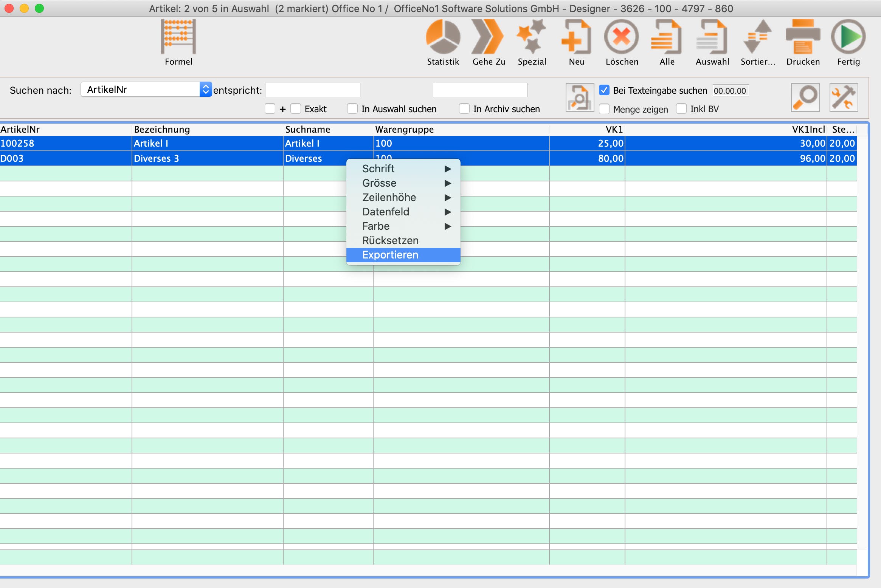Show all records with Alle
Screen dimensions: 881x588
[667, 37]
